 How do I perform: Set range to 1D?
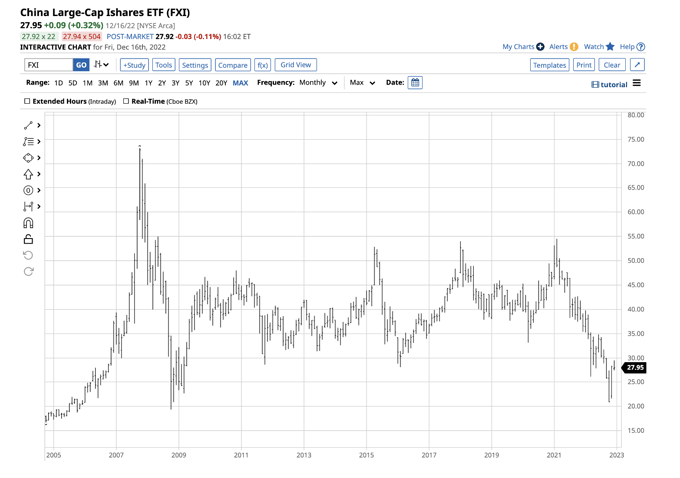59,83
